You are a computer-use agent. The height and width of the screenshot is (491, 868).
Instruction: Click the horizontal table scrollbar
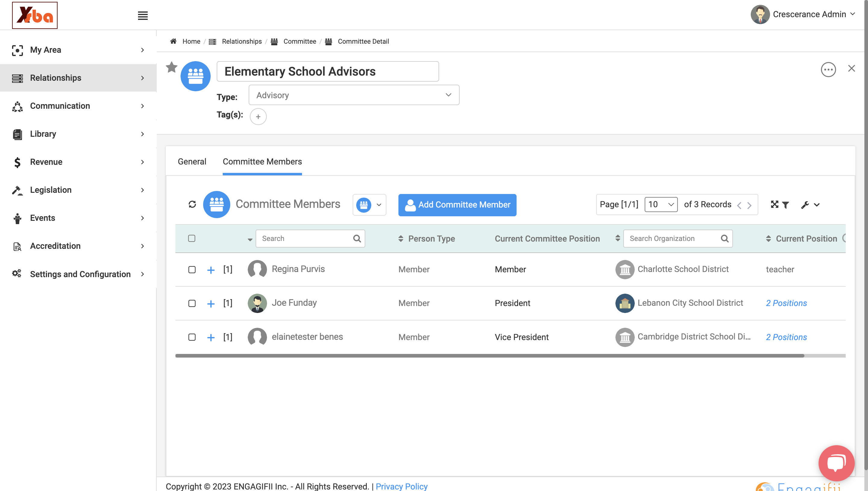pos(489,356)
